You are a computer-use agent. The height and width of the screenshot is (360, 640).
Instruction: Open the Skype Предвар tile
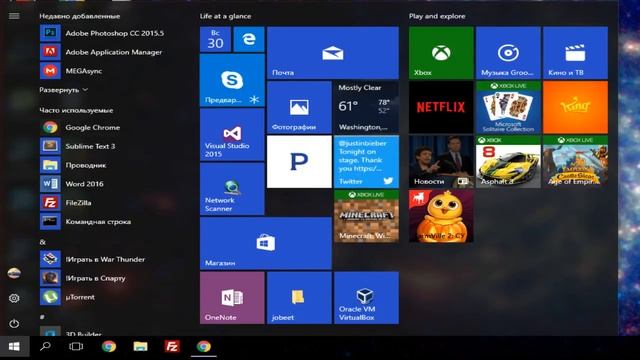tap(232, 80)
